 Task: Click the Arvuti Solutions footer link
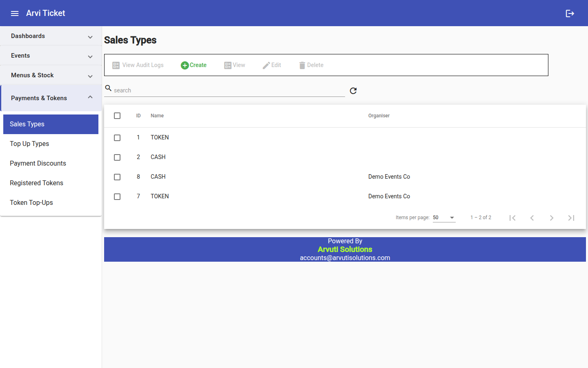click(x=345, y=249)
